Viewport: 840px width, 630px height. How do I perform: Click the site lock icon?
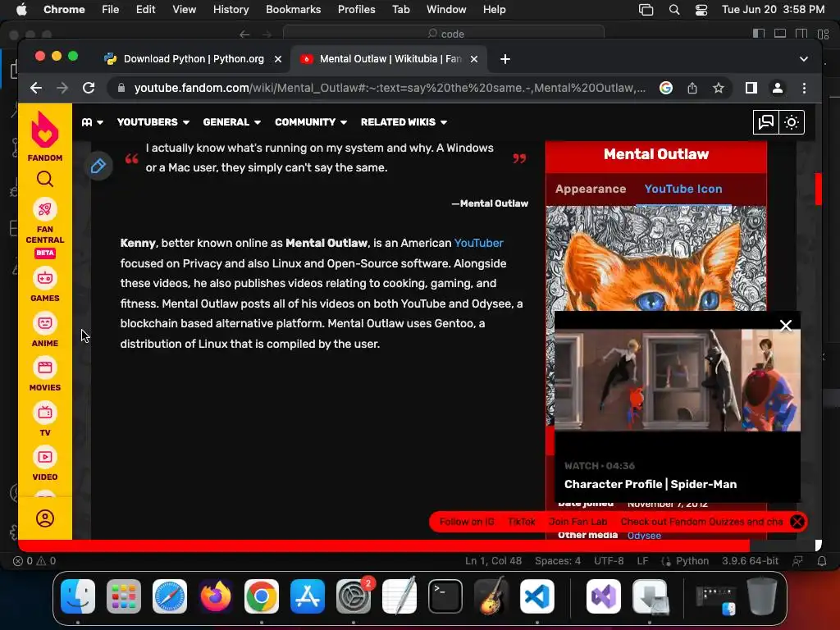[x=121, y=88]
